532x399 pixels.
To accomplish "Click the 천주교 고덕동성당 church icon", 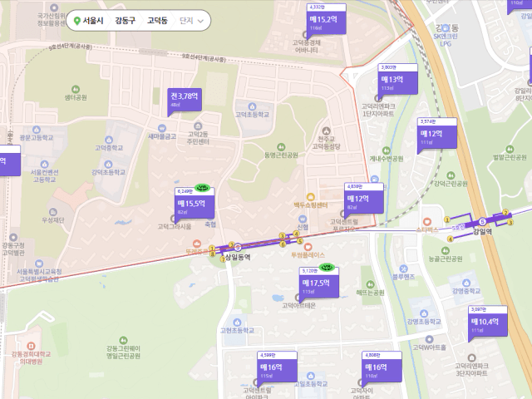I will tap(326, 131).
